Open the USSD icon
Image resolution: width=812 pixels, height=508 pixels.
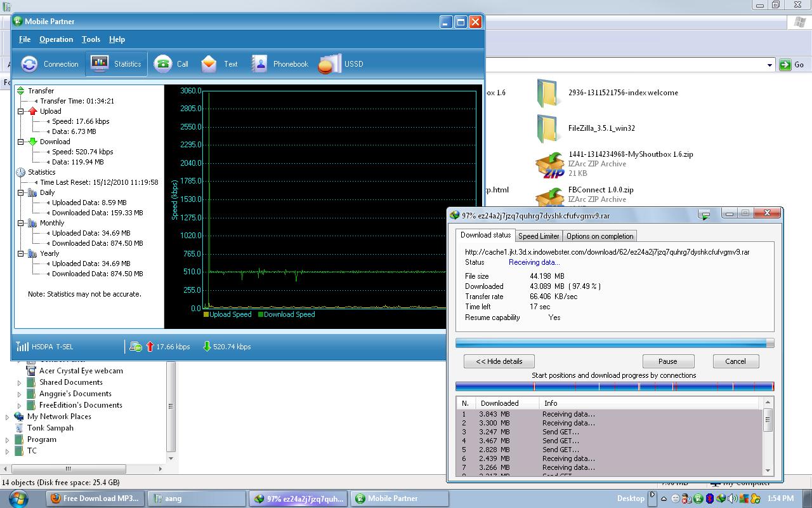[329, 64]
